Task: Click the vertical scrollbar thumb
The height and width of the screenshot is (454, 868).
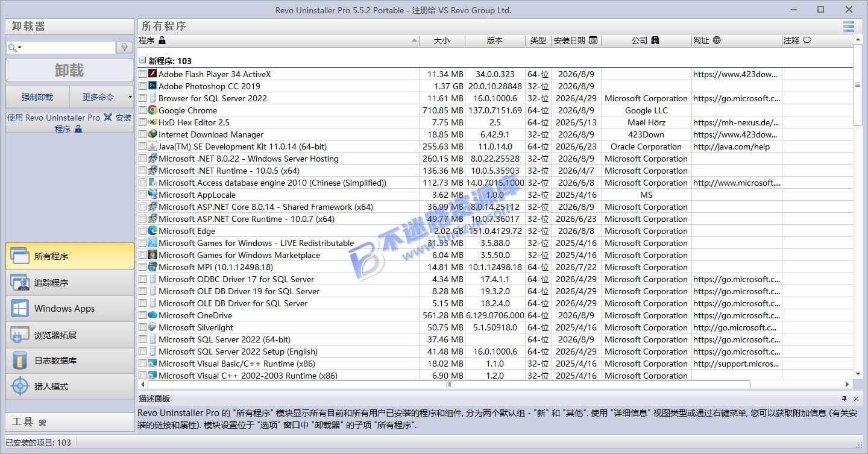Action: [x=859, y=84]
